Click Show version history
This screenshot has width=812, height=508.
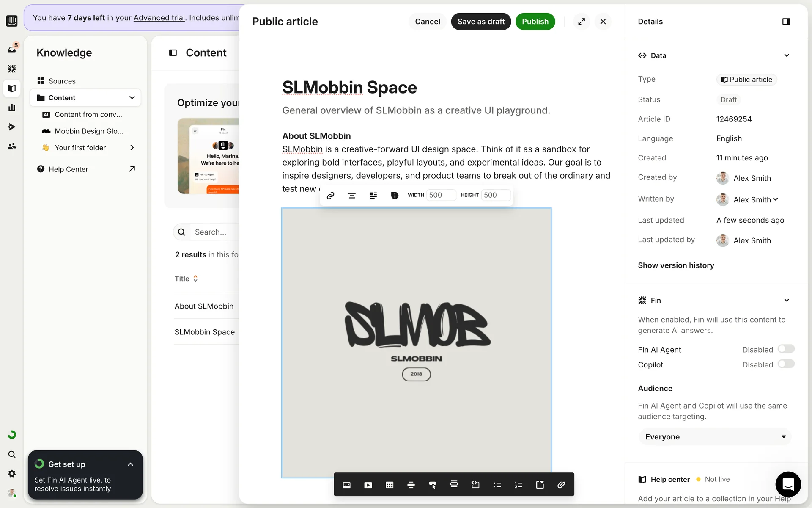(x=676, y=265)
